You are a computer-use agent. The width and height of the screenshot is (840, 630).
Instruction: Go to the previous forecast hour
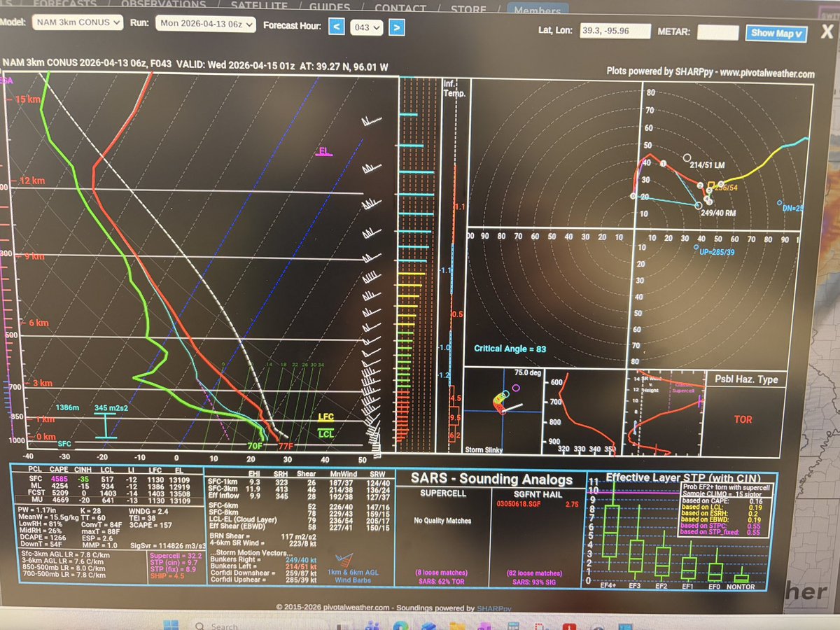(336, 27)
